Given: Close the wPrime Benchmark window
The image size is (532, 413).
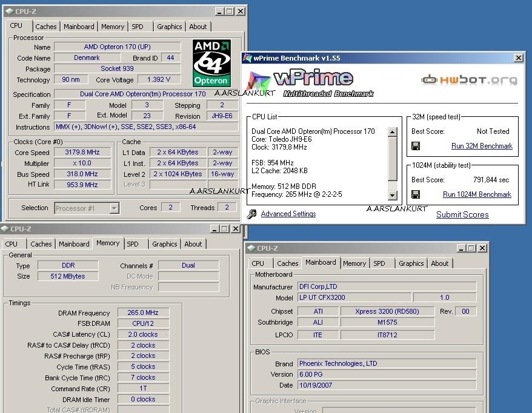Looking at the screenshot, I should click(519, 58).
